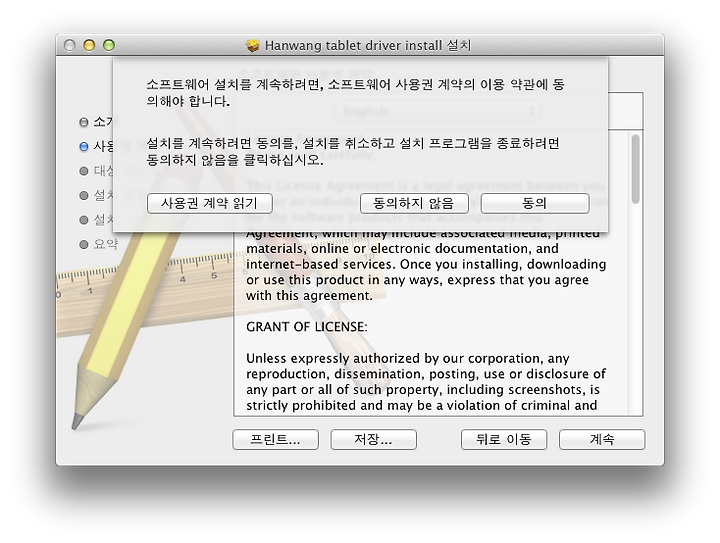Open the dimmed English language dropdown
The width and height of the screenshot is (720, 543).
pos(437,111)
